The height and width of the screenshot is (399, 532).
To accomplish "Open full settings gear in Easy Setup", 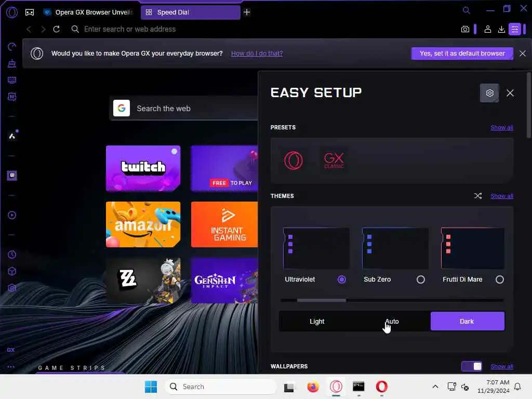I will pyautogui.click(x=489, y=93).
